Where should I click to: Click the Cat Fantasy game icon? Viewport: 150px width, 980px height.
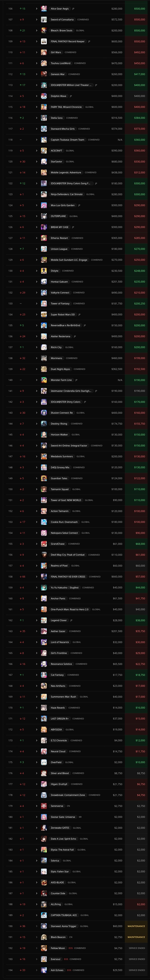(44, 675)
